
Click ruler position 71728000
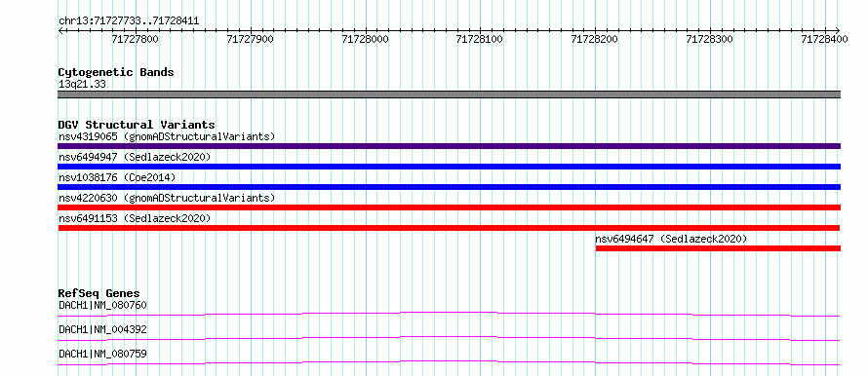pos(366,39)
